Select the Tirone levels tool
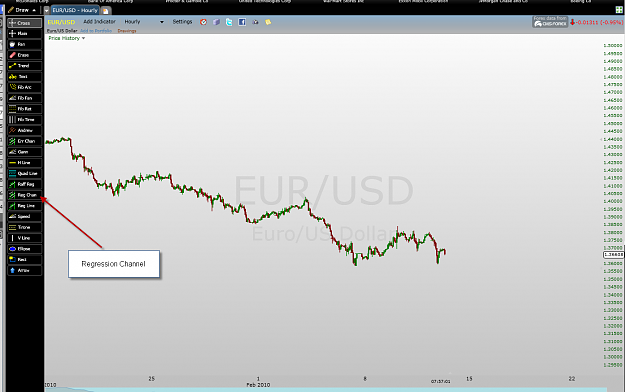The height and width of the screenshot is (392, 625). tap(24, 227)
